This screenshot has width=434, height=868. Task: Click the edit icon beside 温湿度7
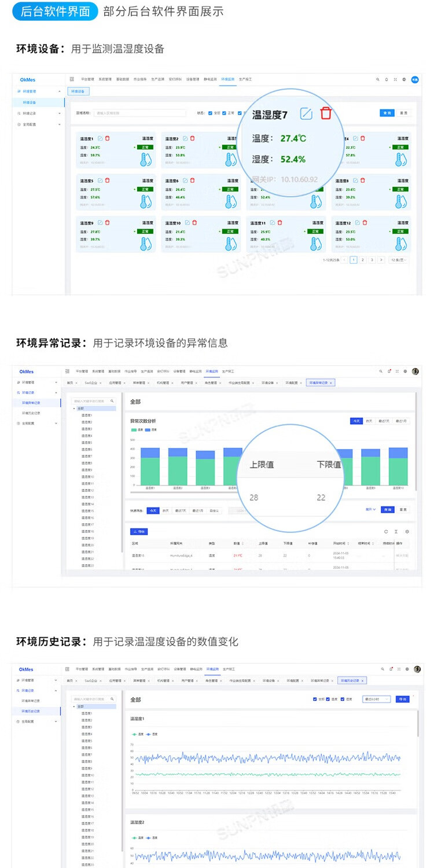click(x=306, y=113)
